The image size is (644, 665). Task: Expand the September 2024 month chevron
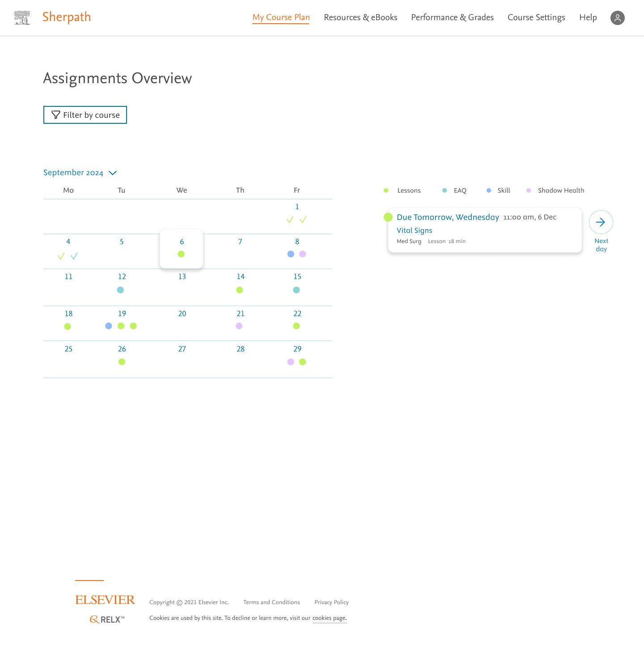(x=113, y=173)
